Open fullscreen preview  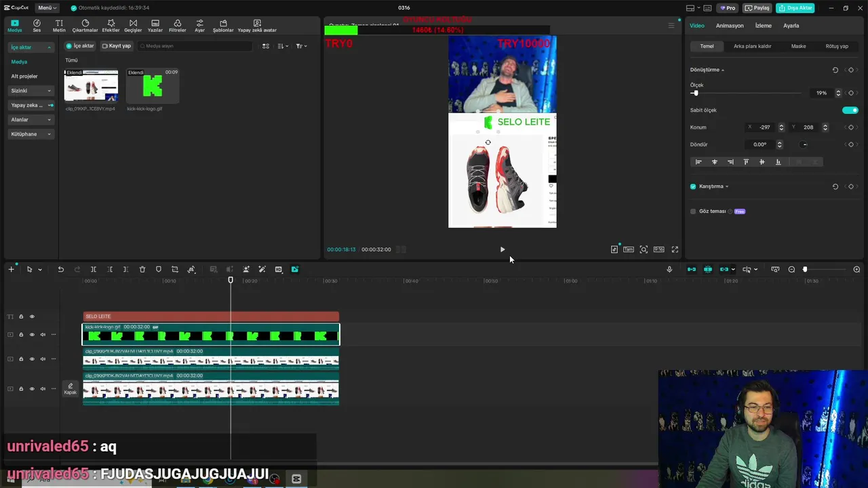click(x=675, y=249)
